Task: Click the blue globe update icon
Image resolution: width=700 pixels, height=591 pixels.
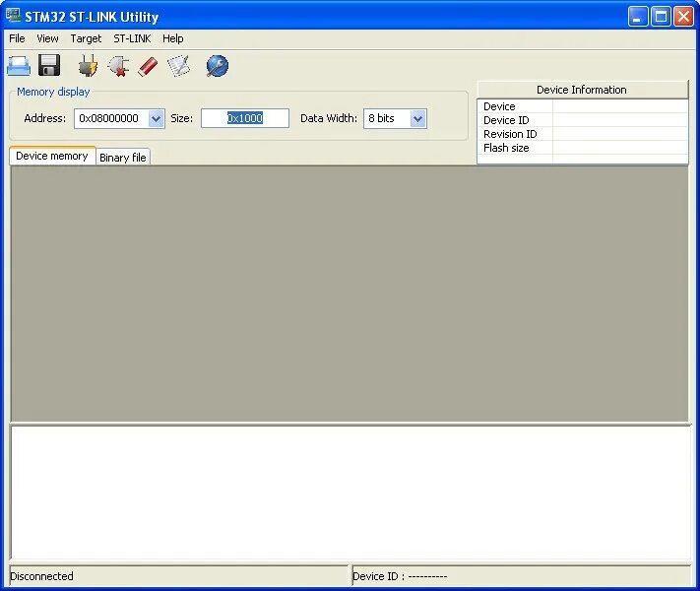Action: tap(218, 66)
